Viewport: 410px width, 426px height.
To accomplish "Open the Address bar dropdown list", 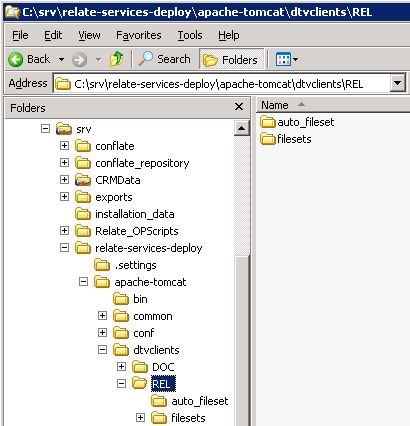I will coord(397,82).
